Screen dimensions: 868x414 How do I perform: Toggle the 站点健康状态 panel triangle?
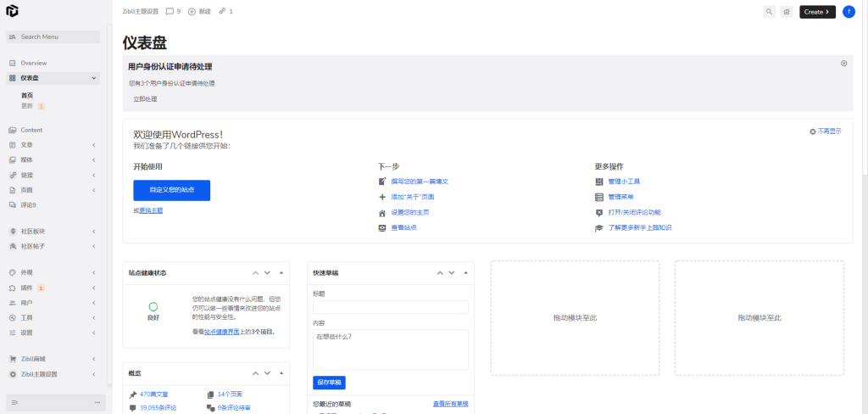pyautogui.click(x=281, y=272)
